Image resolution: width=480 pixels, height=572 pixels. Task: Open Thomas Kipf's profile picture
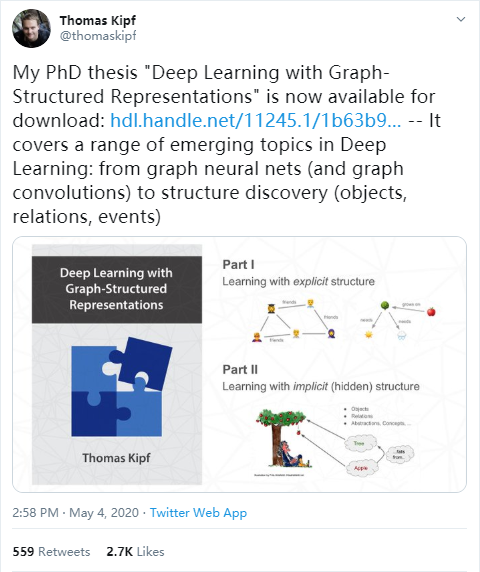(31, 28)
